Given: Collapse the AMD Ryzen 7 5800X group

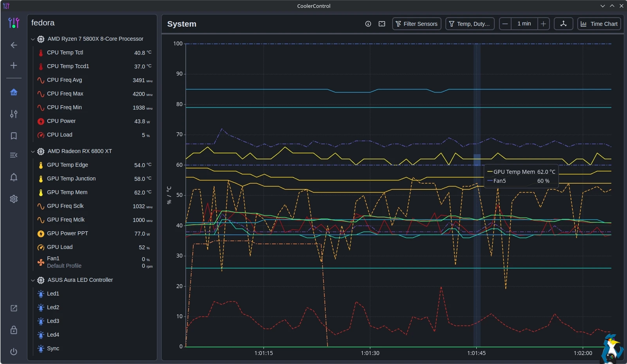Looking at the screenshot, I should click(x=33, y=39).
